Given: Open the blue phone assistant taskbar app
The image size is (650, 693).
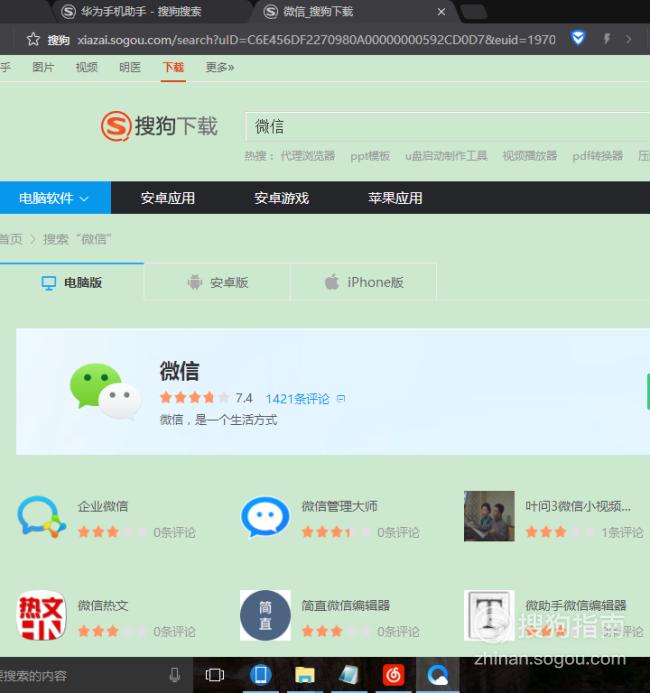Looking at the screenshot, I should click(x=260, y=675).
